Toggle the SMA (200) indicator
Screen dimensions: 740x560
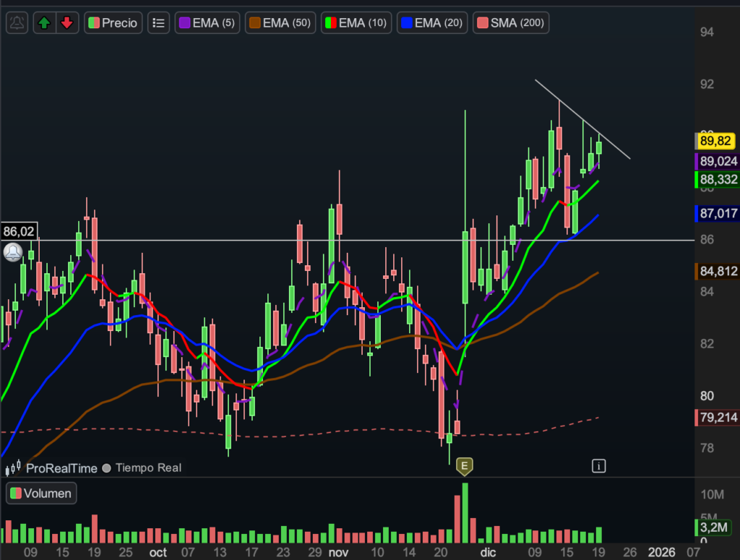[x=510, y=22]
